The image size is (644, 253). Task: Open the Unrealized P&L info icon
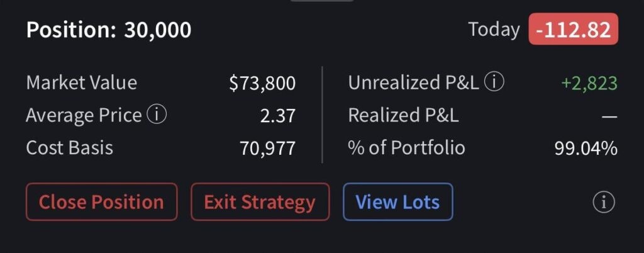click(x=495, y=82)
